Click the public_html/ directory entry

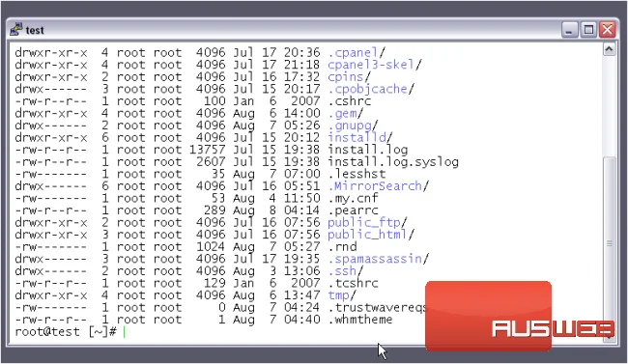[x=371, y=235]
